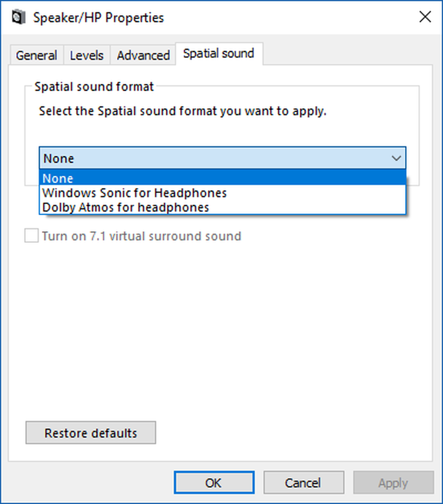Click the combo box showing None
This screenshot has width=443, height=504.
click(222, 158)
